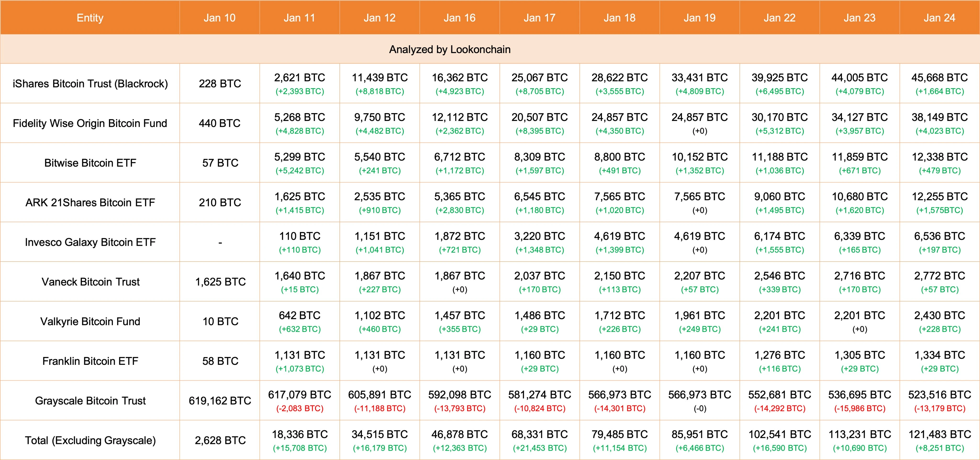This screenshot has height=460, width=980.
Task: Click the green (+21,453 BTC) total change
Action: (540, 448)
